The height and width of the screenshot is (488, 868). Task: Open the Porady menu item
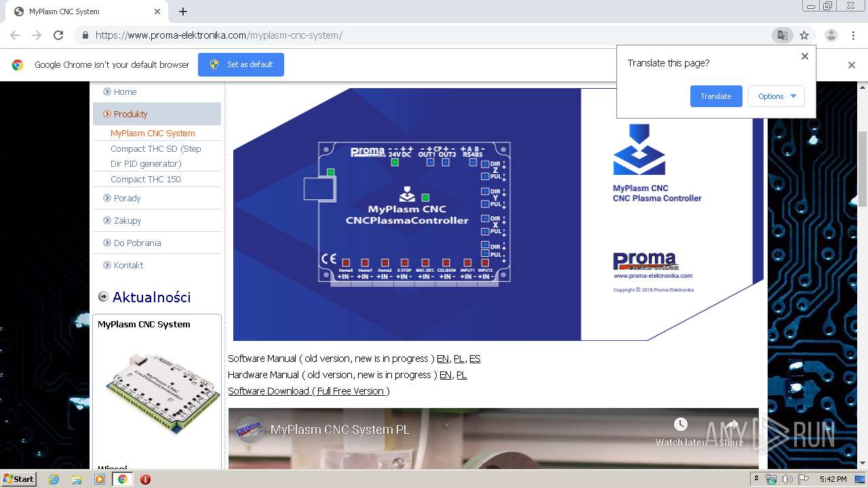(127, 198)
